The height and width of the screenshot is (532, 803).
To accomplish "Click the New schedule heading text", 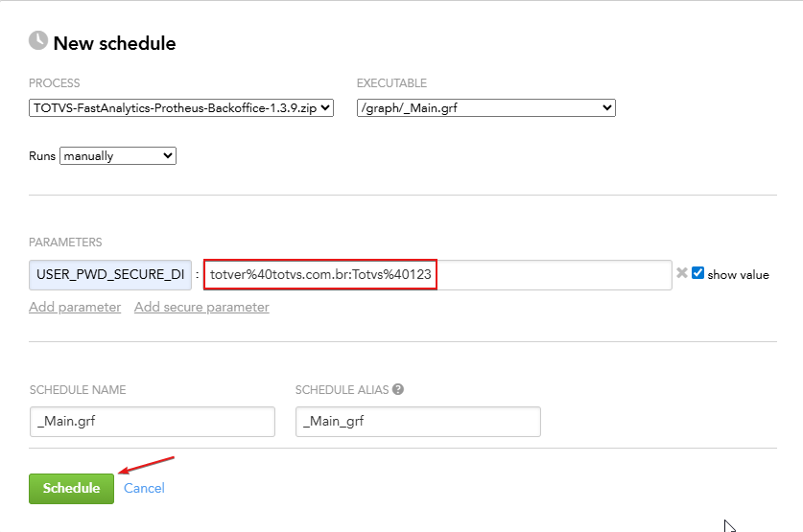I will [x=114, y=43].
